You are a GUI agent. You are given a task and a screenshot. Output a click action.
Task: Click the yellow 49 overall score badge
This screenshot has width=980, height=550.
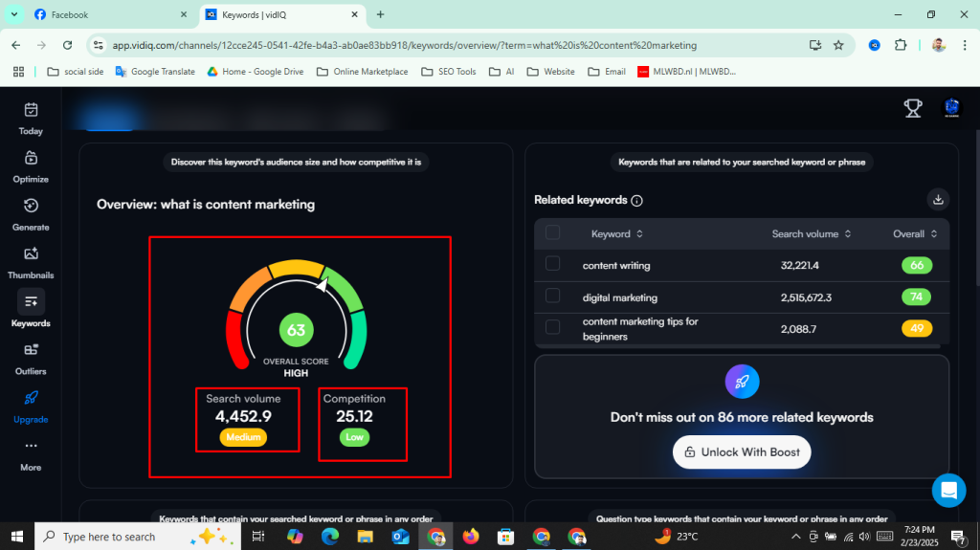point(917,328)
